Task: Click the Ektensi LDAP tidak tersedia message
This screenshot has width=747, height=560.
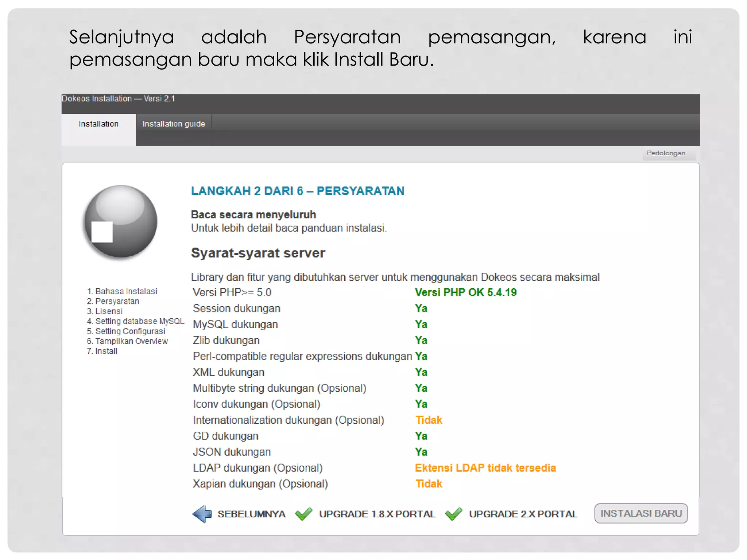Action: pyautogui.click(x=485, y=468)
